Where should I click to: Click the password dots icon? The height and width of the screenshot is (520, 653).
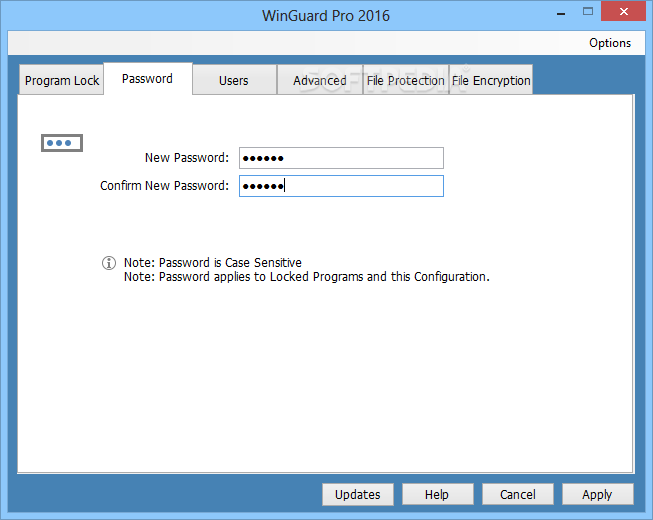(62, 143)
